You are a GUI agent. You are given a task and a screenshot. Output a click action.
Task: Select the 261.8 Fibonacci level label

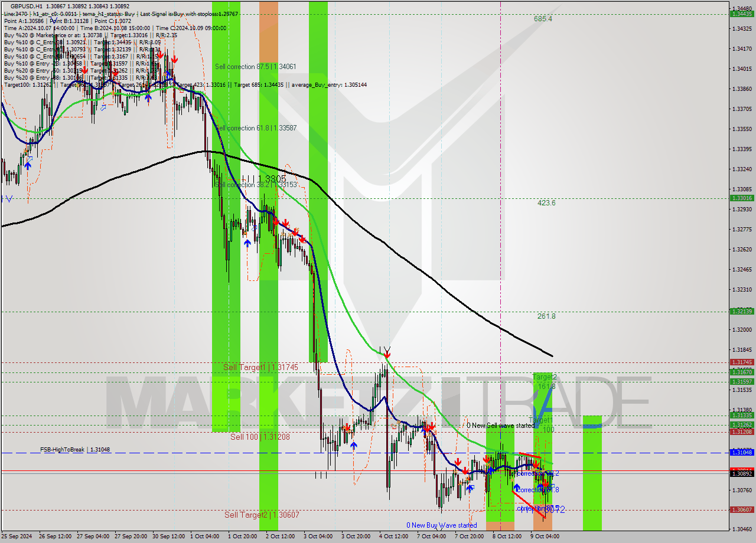[546, 316]
